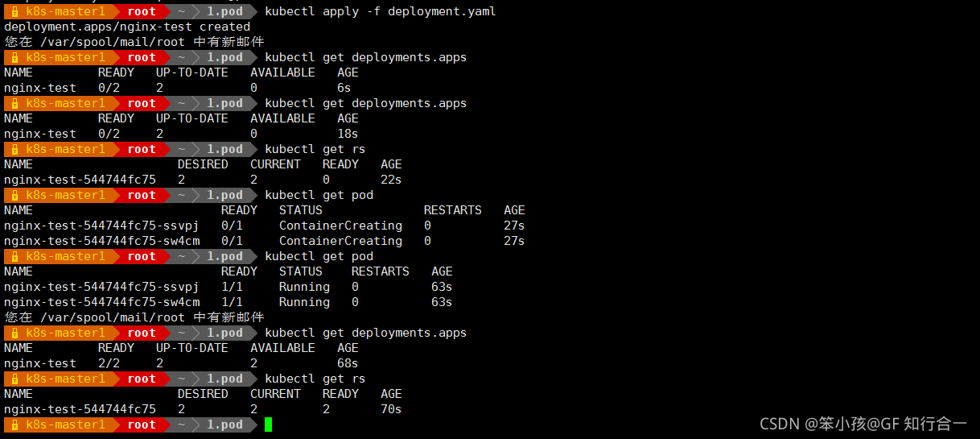
Task: Click the DESIRED header in the last table
Action: [x=203, y=394]
